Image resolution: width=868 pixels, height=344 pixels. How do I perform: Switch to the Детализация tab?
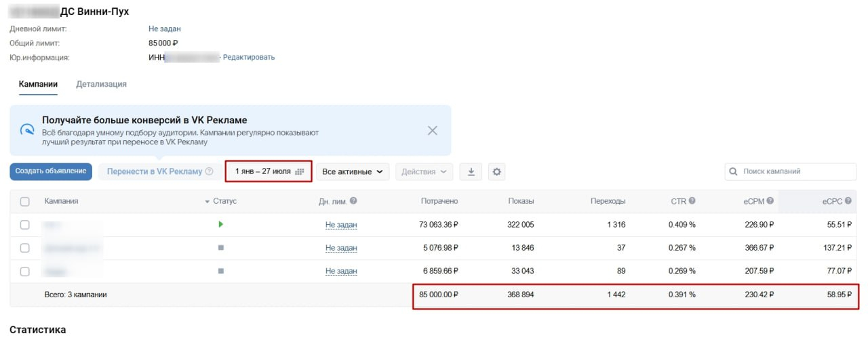tap(101, 85)
